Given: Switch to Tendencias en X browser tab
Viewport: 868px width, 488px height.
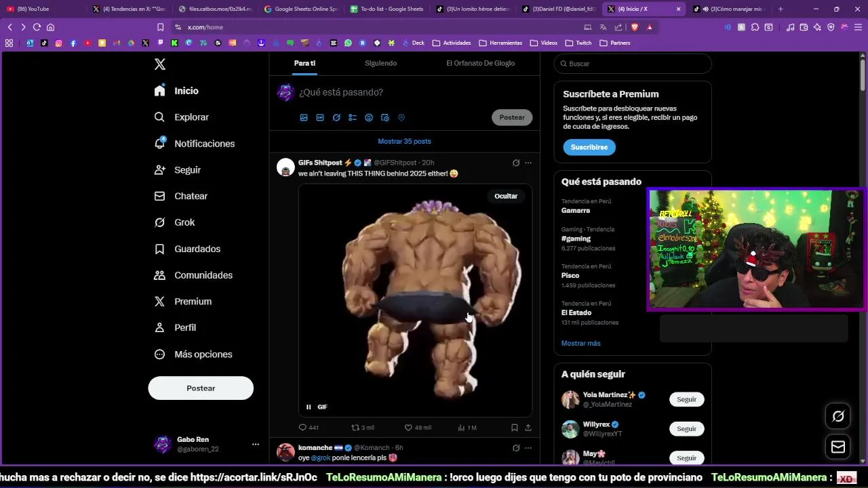Looking at the screenshot, I should [x=129, y=9].
